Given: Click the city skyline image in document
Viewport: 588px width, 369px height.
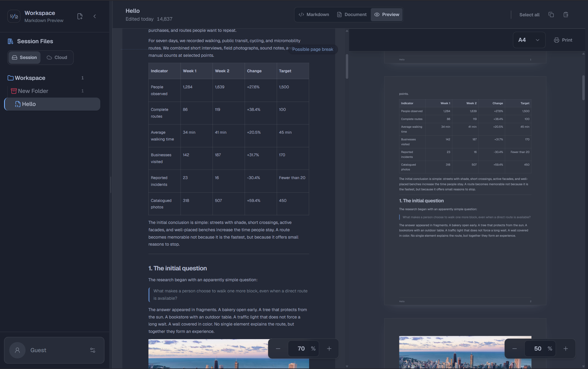Looking at the screenshot, I should tap(229, 354).
